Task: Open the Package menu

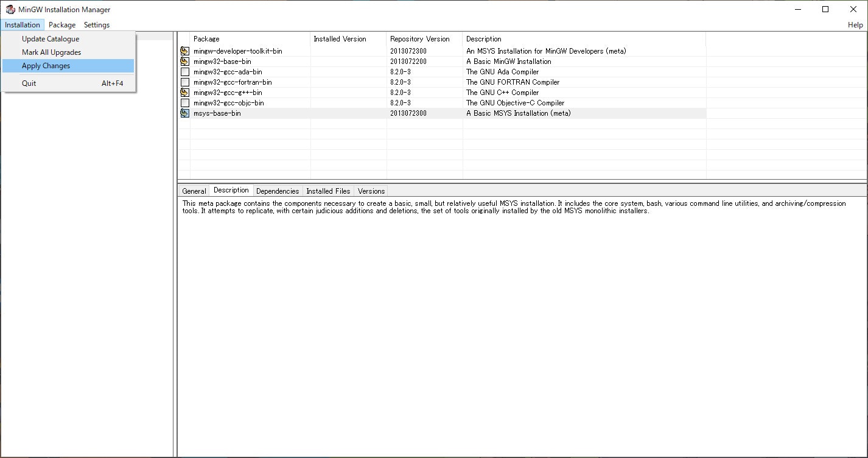Action: pyautogui.click(x=62, y=25)
